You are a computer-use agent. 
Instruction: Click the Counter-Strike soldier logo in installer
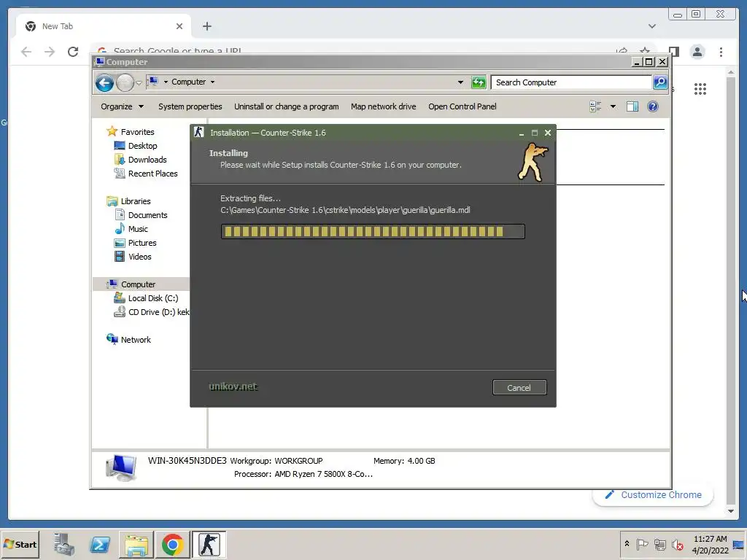coord(533,163)
